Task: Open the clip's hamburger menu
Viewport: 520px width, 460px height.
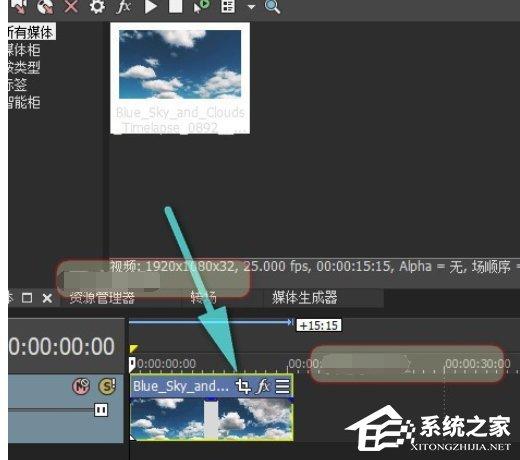Action: tap(283, 387)
